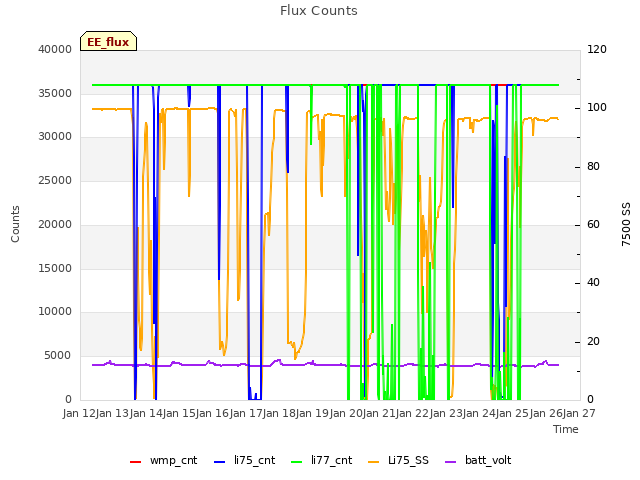Click the Jan 27 date tick label
This screenshot has width=640, height=480.
click(579, 413)
